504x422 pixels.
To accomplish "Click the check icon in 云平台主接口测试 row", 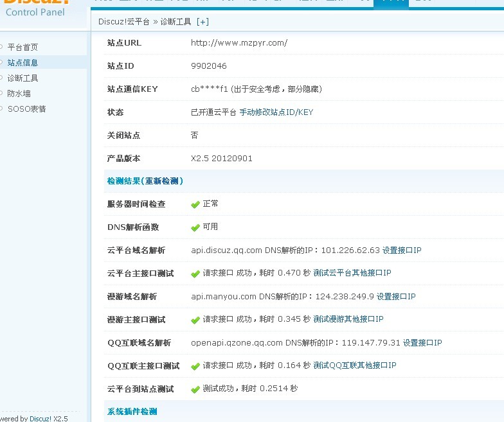I will [x=195, y=274].
